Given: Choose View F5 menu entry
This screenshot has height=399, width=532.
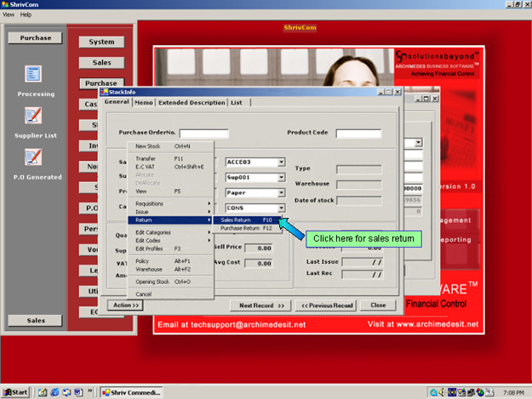Looking at the screenshot, I should tap(170, 191).
